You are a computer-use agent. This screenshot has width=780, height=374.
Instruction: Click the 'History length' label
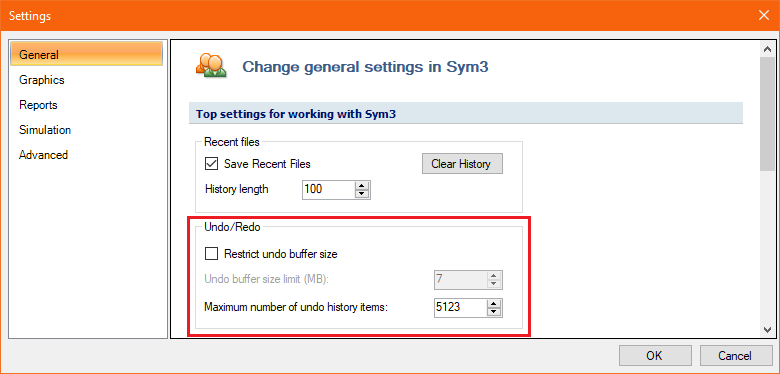tap(237, 189)
